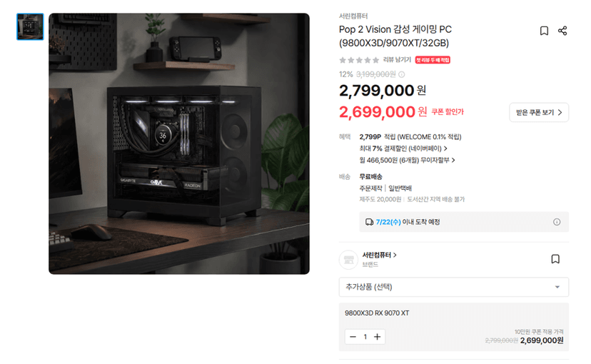
Task: Open the 추가상품 (선택) dropdown
Action: click(454, 287)
